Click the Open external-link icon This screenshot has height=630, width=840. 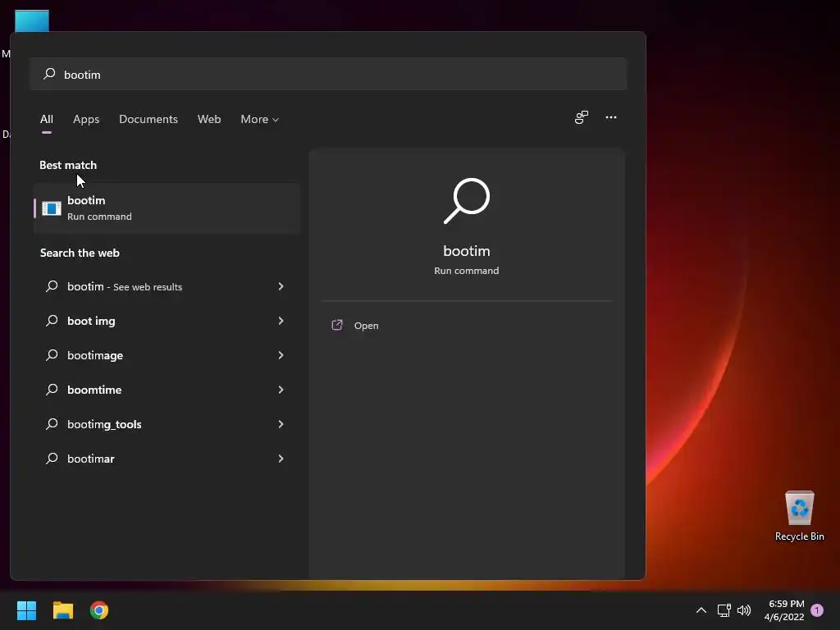(337, 325)
